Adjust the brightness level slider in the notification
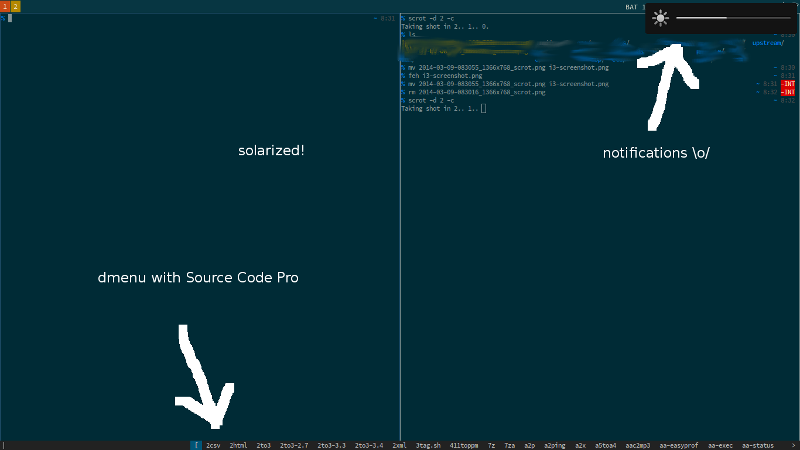800x450 pixels. click(733, 18)
